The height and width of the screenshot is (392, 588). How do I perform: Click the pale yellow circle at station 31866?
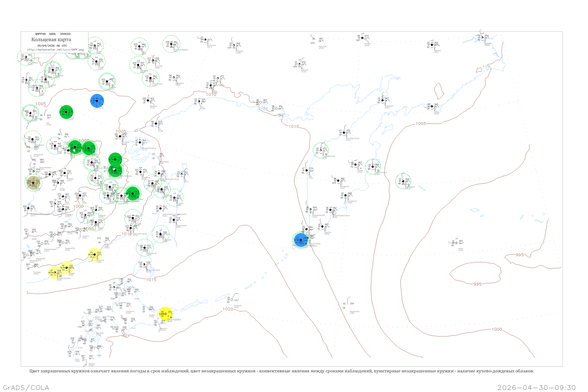[94, 254]
